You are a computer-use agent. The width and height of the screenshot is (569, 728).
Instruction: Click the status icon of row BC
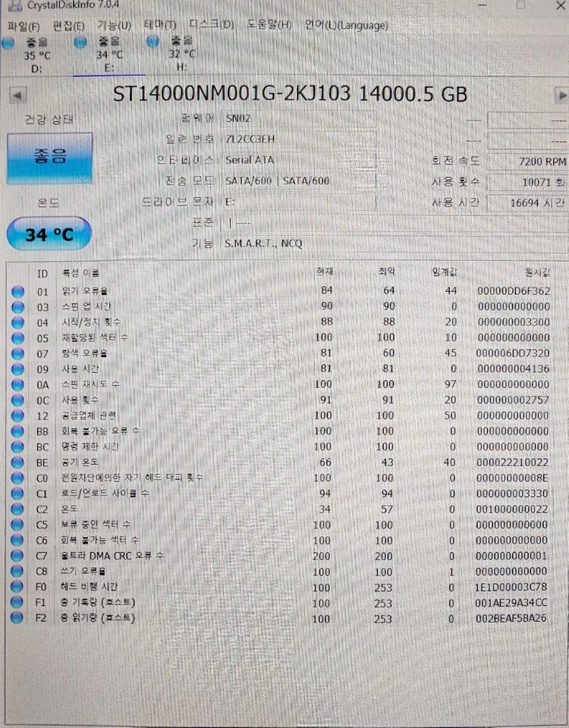(17, 447)
